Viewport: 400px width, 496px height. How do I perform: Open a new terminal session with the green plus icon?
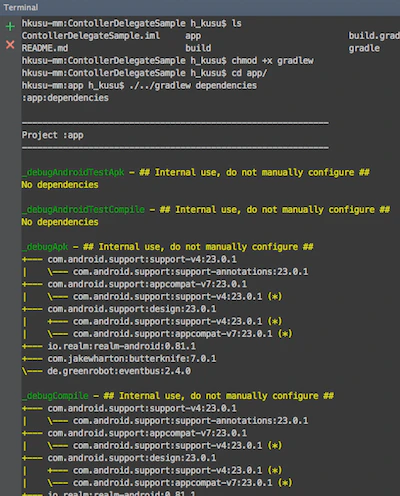(x=10, y=26)
